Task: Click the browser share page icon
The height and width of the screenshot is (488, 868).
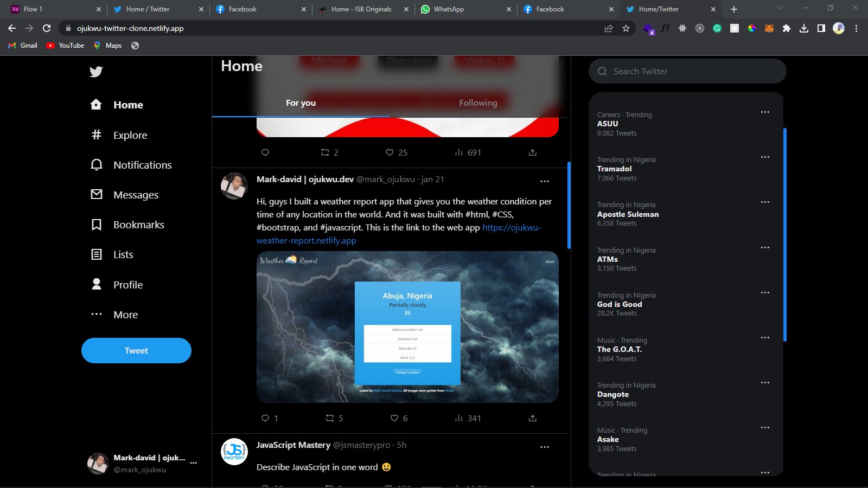Action: click(609, 28)
